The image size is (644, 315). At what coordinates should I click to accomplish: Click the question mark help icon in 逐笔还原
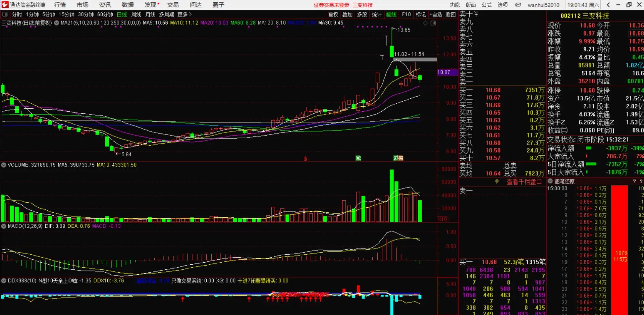pyautogui.click(x=641, y=181)
